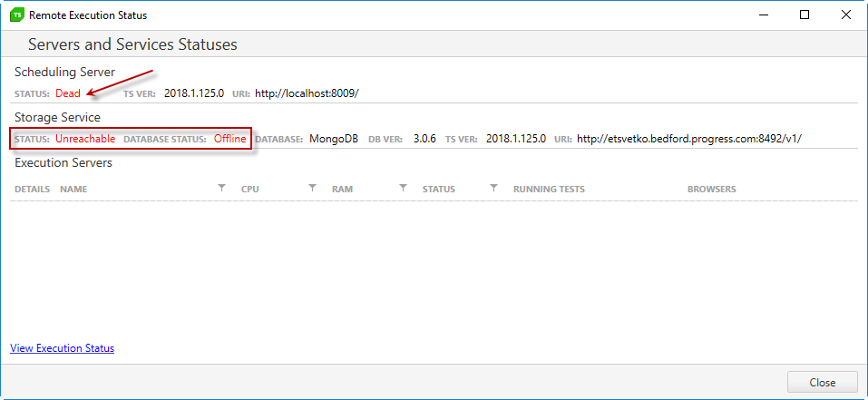The height and width of the screenshot is (400, 868).
Task: Open the STATUS column filter icon
Action: pyautogui.click(x=493, y=188)
